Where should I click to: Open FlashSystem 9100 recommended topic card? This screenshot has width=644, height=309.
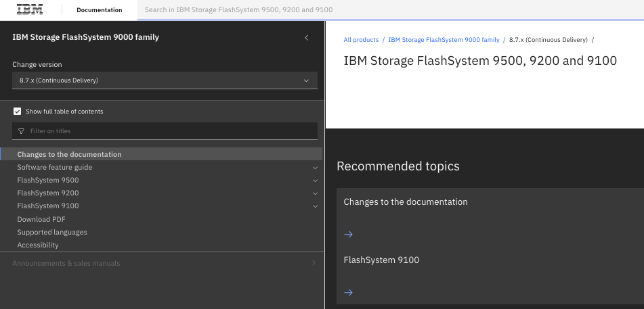coord(490,275)
